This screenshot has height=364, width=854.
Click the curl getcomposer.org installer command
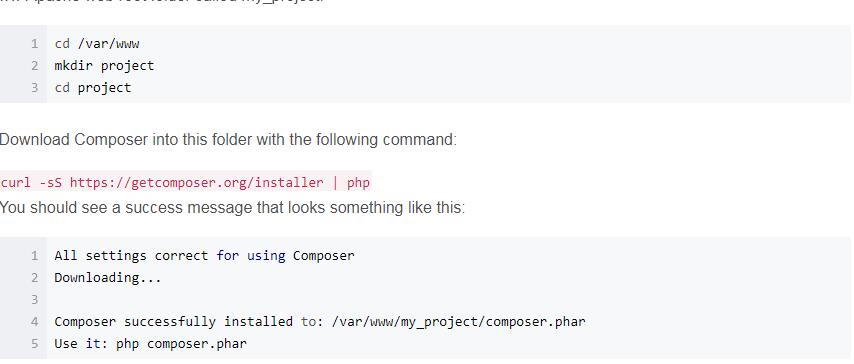pyautogui.click(x=185, y=182)
